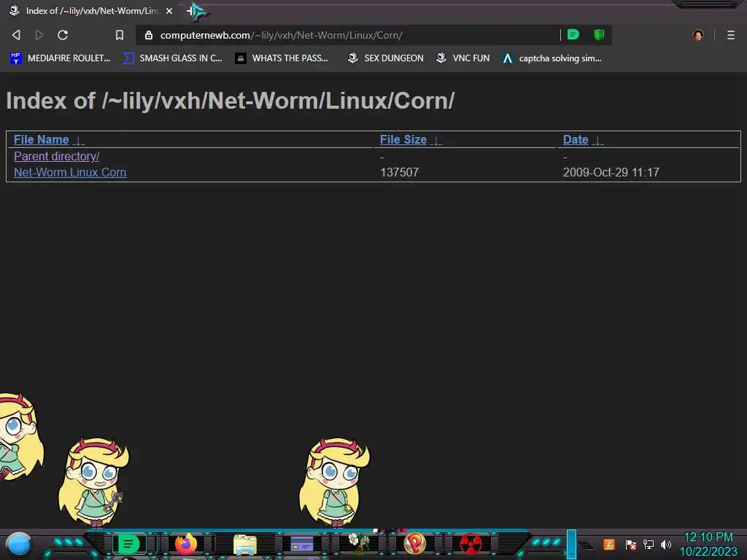Open the red radiation symbol app in taskbar

click(x=471, y=544)
